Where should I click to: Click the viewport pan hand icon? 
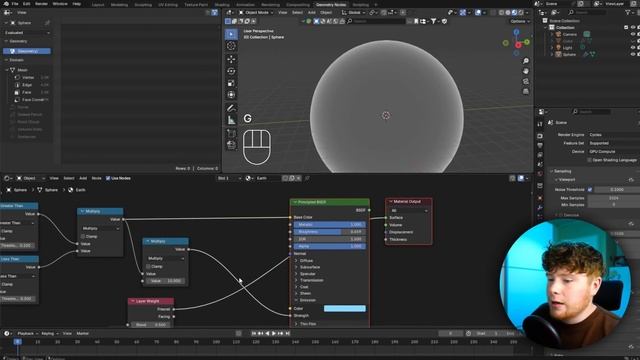pyautogui.click(x=526, y=71)
